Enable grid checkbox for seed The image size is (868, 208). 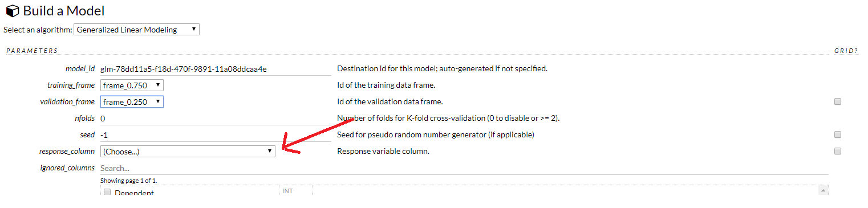click(x=838, y=135)
